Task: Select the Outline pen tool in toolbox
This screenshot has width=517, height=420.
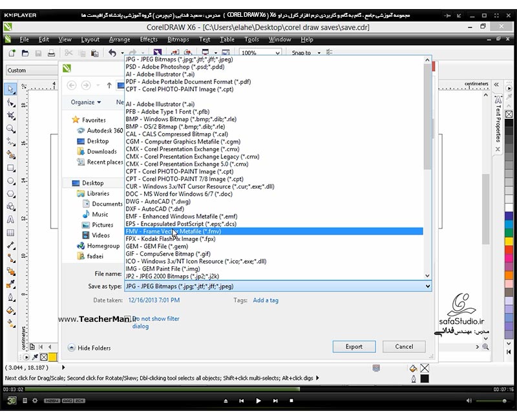Action: 11,297
